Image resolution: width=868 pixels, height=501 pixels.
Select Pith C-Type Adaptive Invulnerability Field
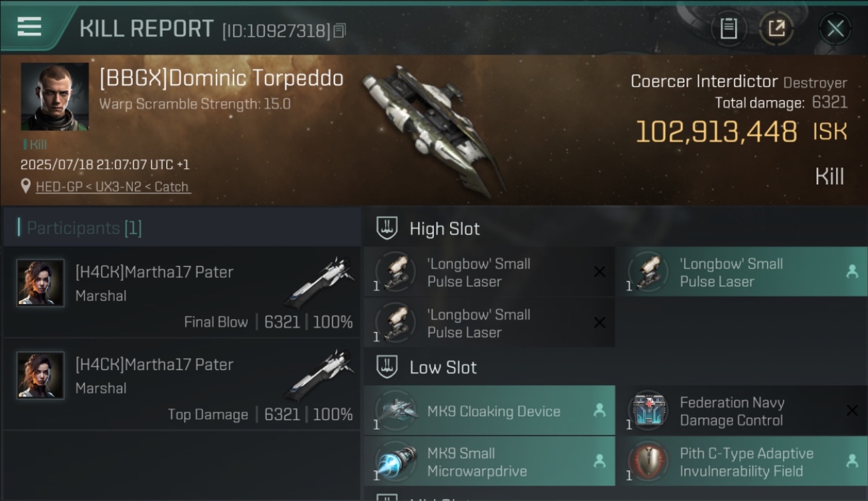(742, 462)
